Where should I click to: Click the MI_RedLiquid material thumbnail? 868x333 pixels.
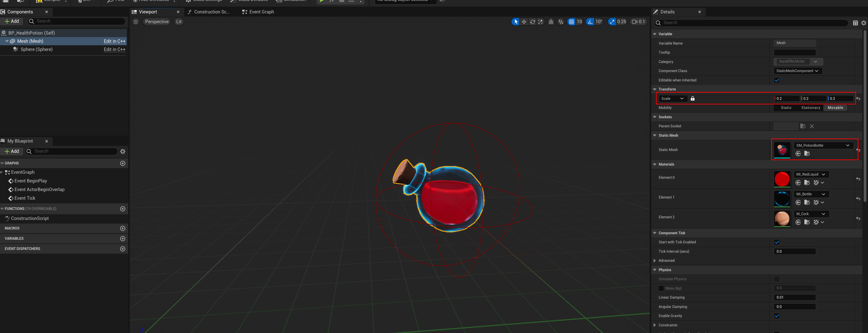[782, 179]
